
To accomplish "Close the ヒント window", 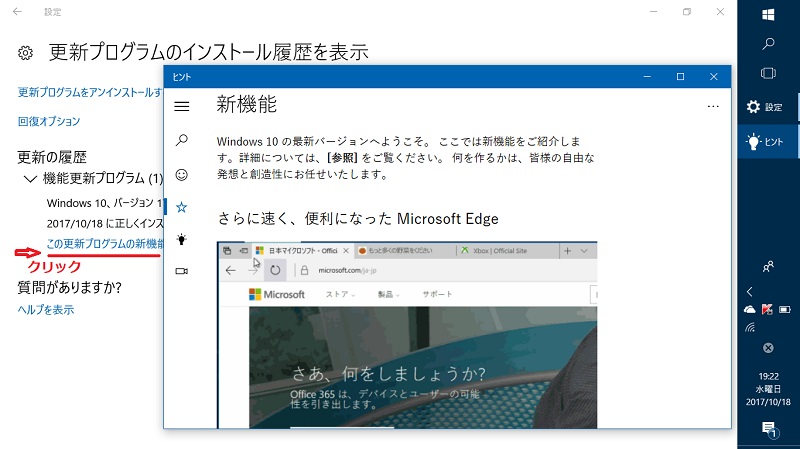I will click(x=714, y=77).
